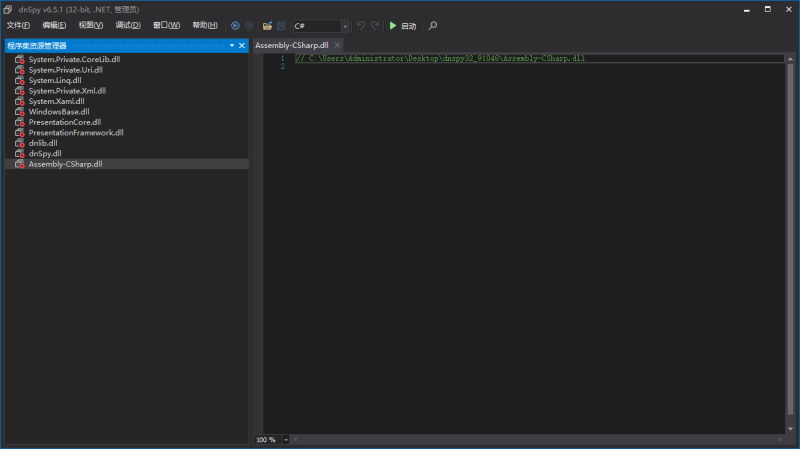This screenshot has height=449, width=800.
Task: Select PresentationFramework.dll in the assembly list
Action: pos(76,132)
